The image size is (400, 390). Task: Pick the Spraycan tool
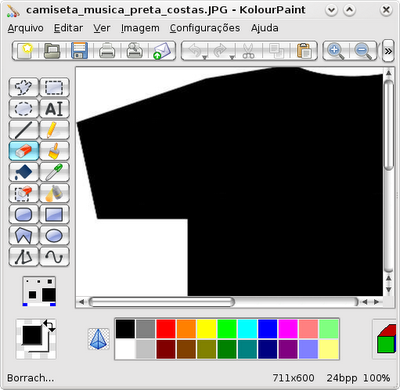[x=54, y=193]
